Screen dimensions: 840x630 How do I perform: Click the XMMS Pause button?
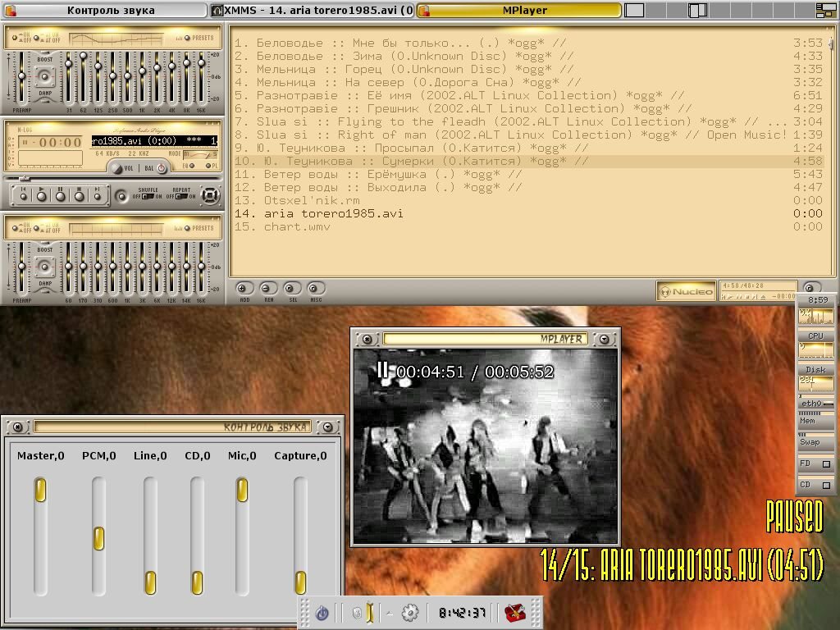(x=62, y=195)
